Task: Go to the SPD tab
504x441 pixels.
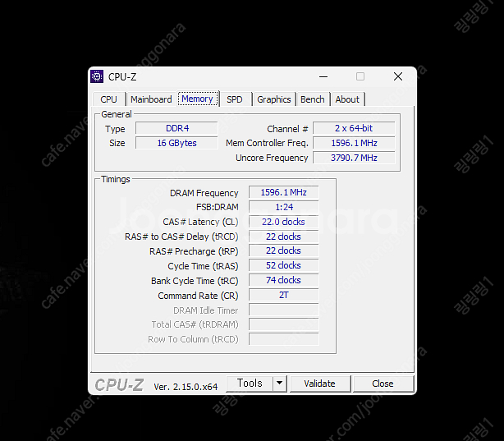Action: pos(234,99)
